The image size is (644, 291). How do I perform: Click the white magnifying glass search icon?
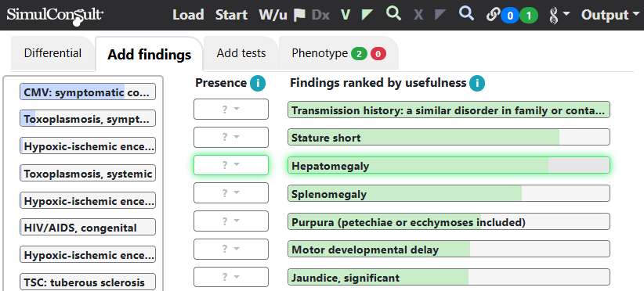coord(466,14)
